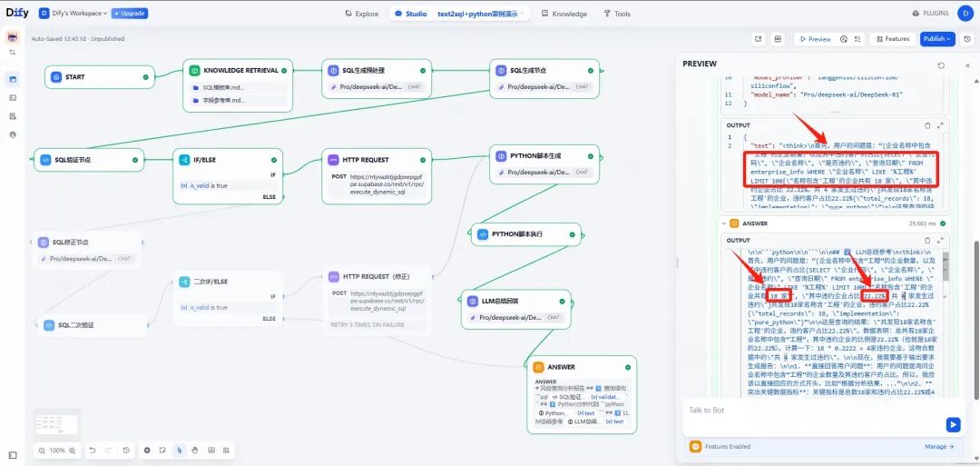Open the user avatar D at top right
The image size is (980, 466).
coord(966,13)
